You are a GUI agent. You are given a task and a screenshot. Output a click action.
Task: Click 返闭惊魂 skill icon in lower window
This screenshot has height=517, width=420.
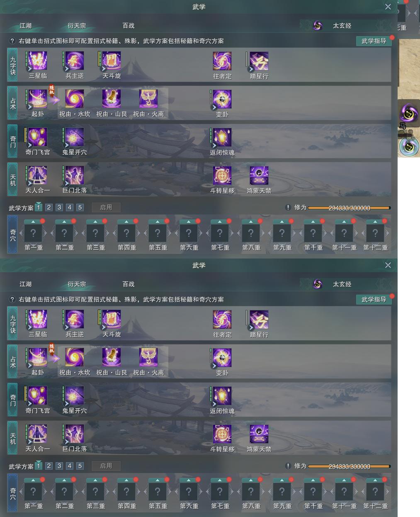click(x=222, y=396)
